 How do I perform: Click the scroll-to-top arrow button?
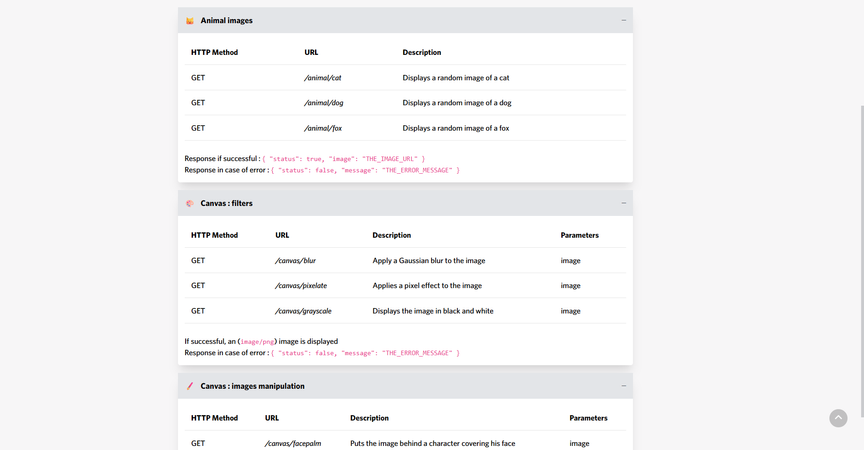(838, 418)
